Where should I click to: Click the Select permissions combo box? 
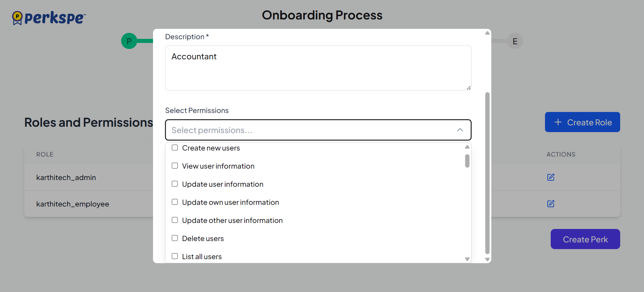coord(312,130)
